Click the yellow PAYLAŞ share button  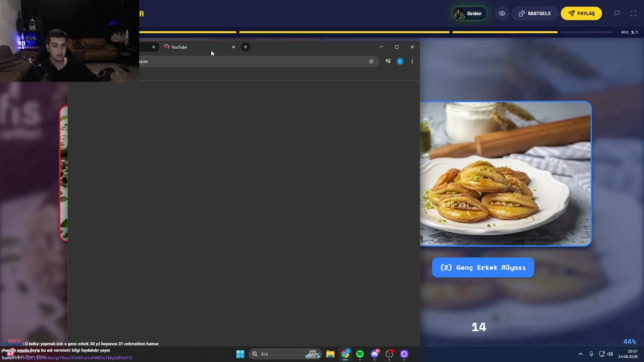(x=582, y=14)
